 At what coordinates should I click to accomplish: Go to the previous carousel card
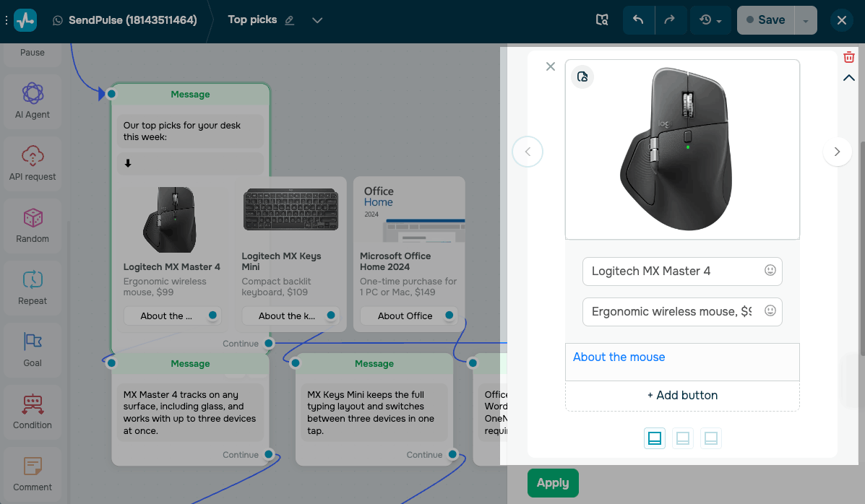(528, 152)
